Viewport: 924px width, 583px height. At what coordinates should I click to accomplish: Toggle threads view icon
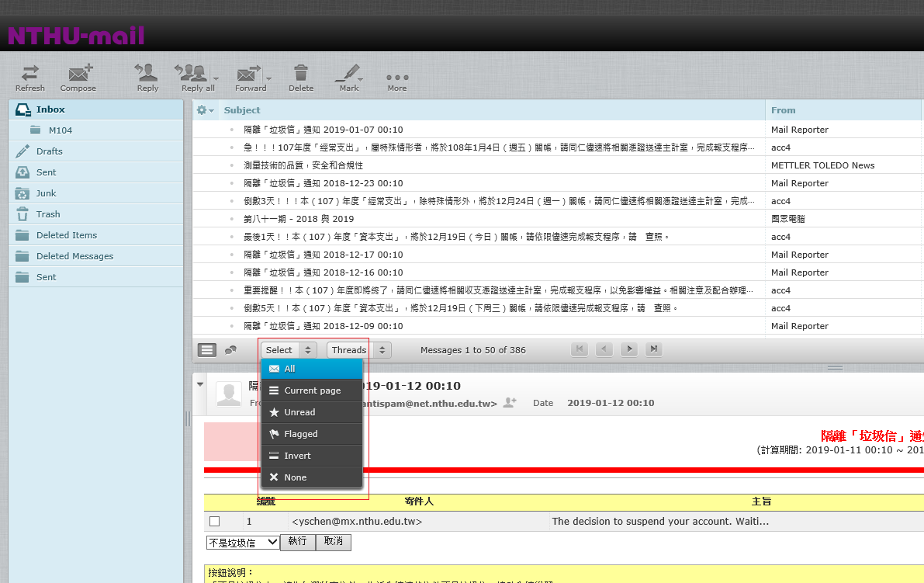[x=230, y=350]
